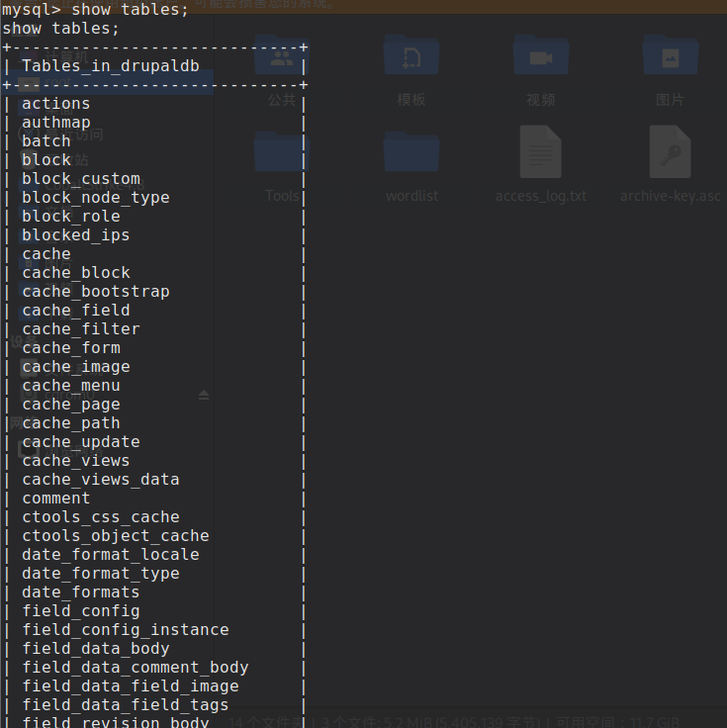The width and height of the screenshot is (727, 728).
Task: Click the 'date_format_locale' table row
Action: click(x=154, y=555)
